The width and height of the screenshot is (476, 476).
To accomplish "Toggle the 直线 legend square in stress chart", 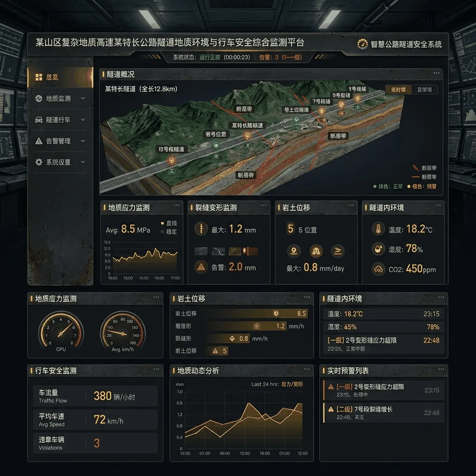I will coord(162,223).
